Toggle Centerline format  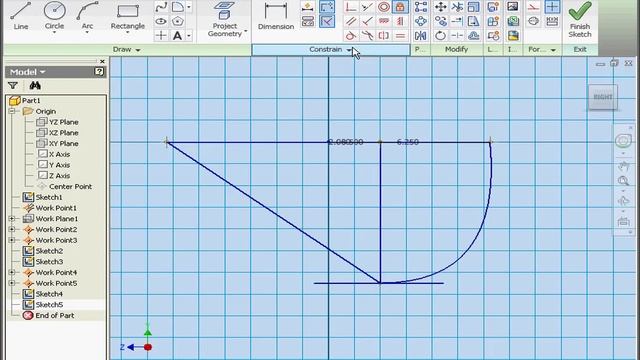click(533, 21)
